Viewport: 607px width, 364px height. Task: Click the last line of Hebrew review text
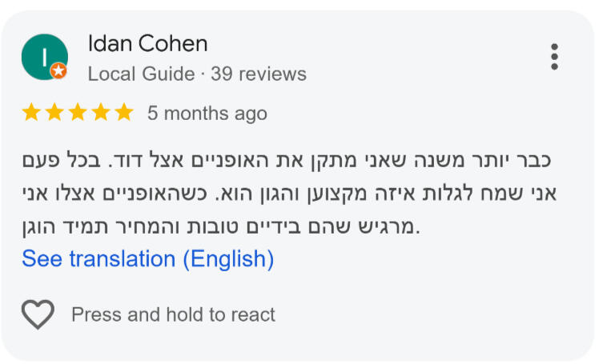[221, 226]
